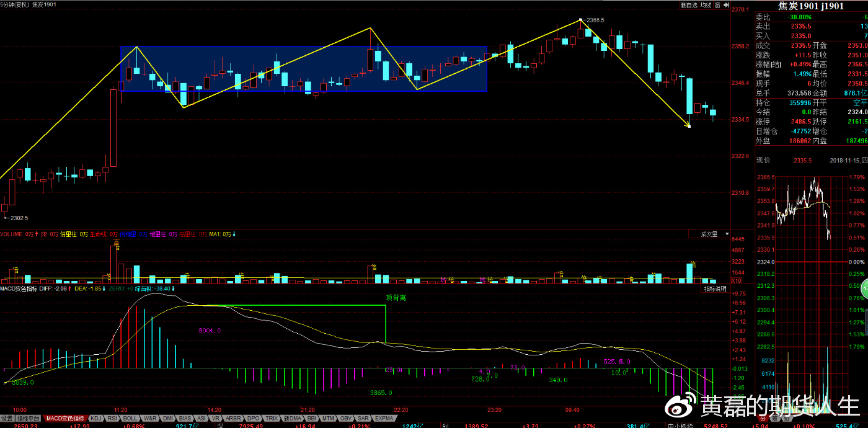
Task: Click the MA1 down arrow in volume header
Action: point(234,234)
